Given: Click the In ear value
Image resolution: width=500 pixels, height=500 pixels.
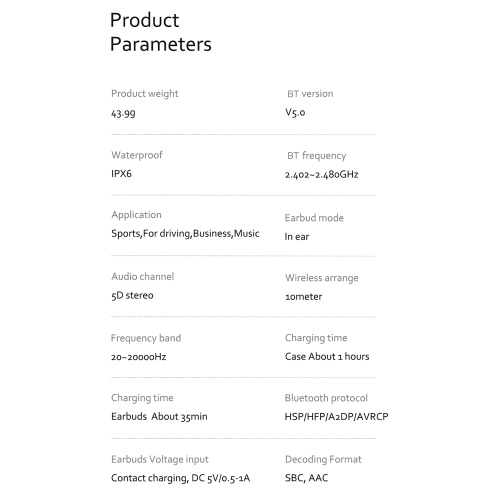Looking at the screenshot, I should [297, 237].
